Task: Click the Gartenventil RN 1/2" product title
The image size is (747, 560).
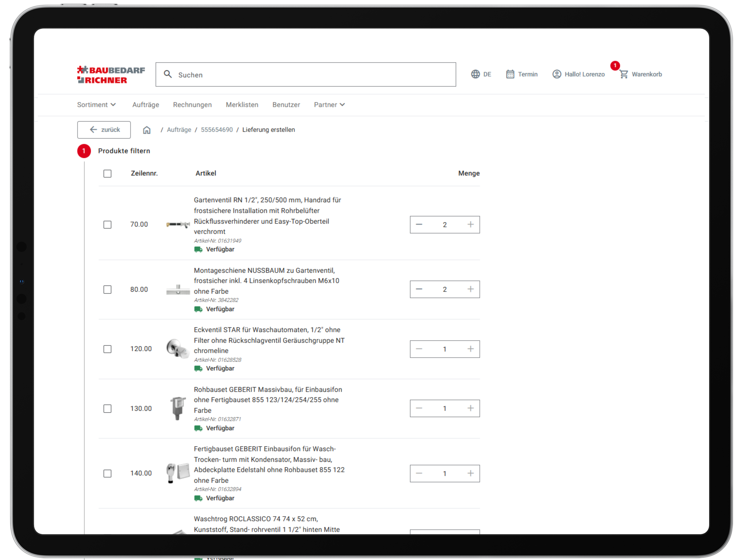Action: [267, 216]
